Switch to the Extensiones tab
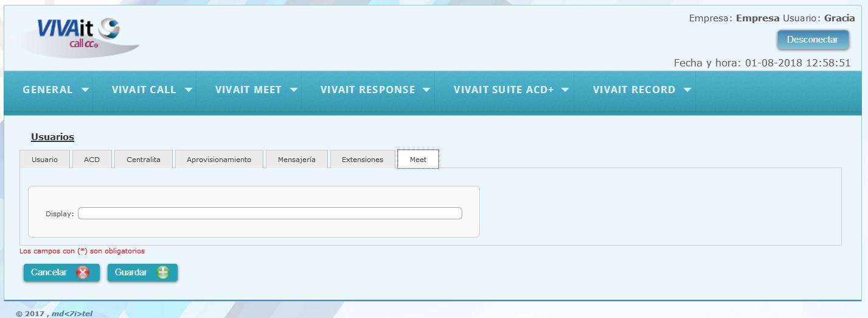868x318 pixels. point(363,159)
